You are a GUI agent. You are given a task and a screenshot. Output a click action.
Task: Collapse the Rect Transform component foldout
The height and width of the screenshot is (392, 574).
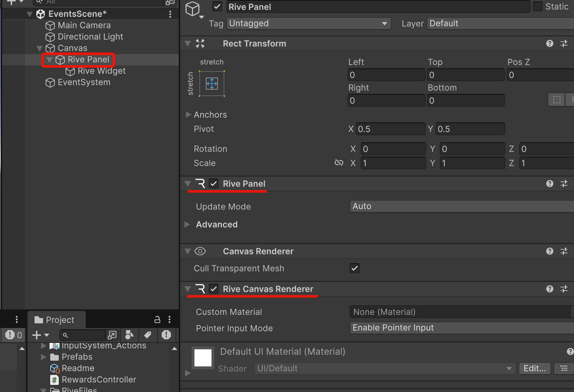point(188,44)
